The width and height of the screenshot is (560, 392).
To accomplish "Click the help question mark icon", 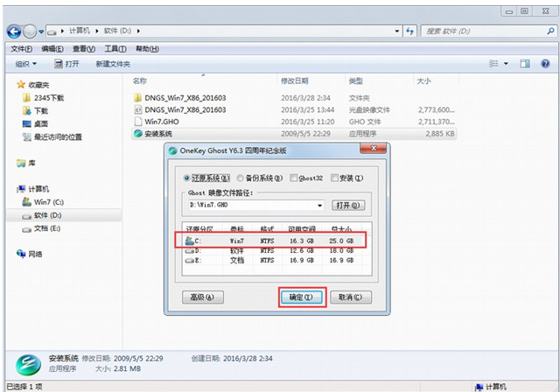I will [544, 64].
